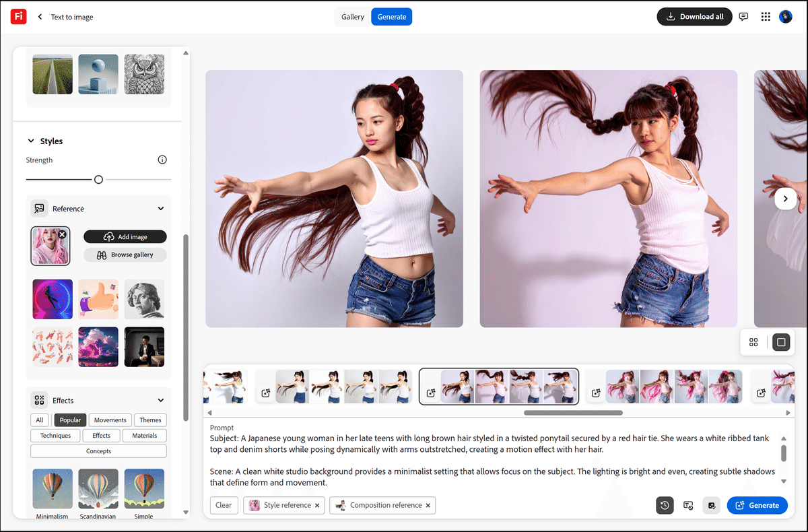This screenshot has height=532, width=808.
Task: Click the left panel scroll-down arrow
Action: pos(187,512)
